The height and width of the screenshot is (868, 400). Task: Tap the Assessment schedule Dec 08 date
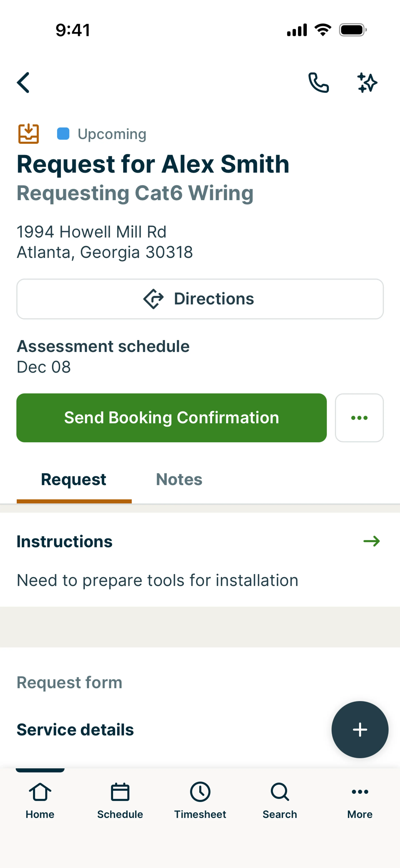44,367
